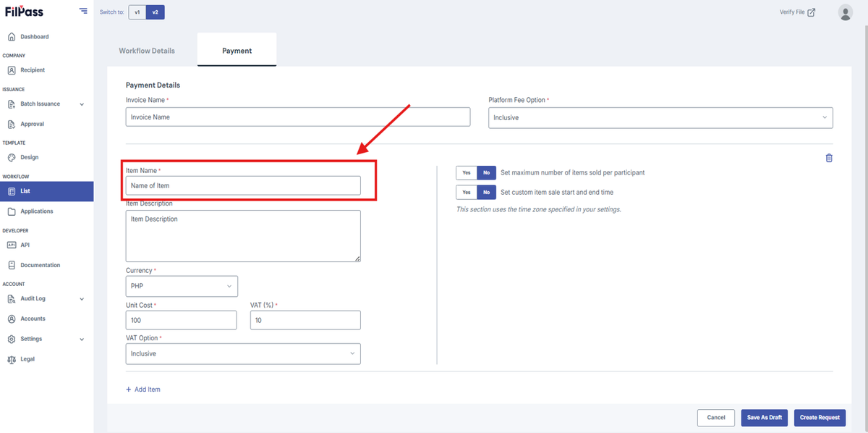
Task: Click the Item Name input field
Action: 243,186
